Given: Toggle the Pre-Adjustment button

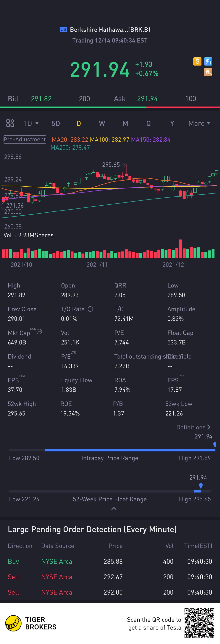Looking at the screenshot, I should click(25, 139).
